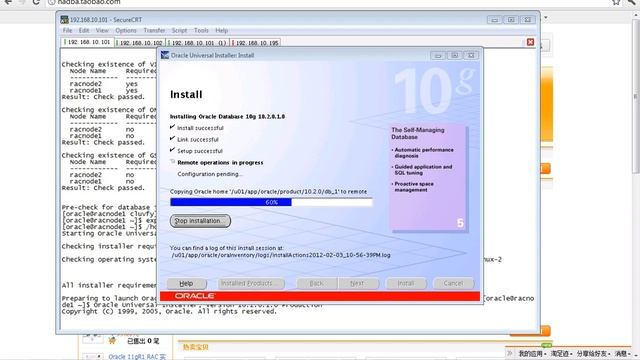Click the Install button at installer bottom
640x360 pixels.
406,283
